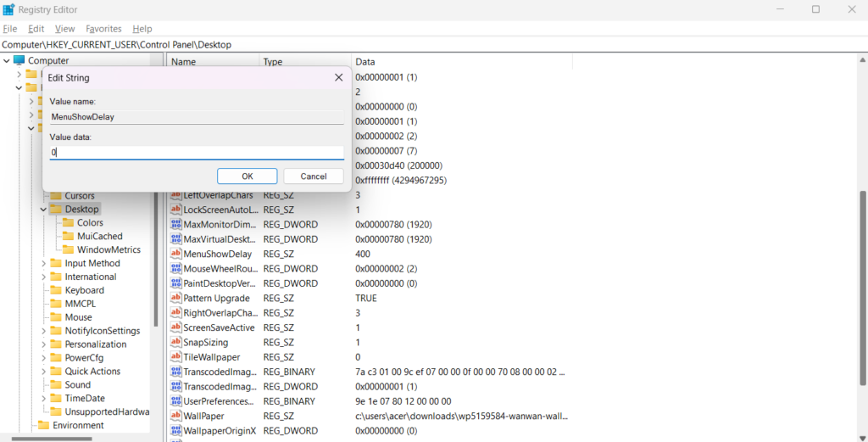Select the Cursors key in tree
The image size is (868, 442).
pyautogui.click(x=80, y=195)
